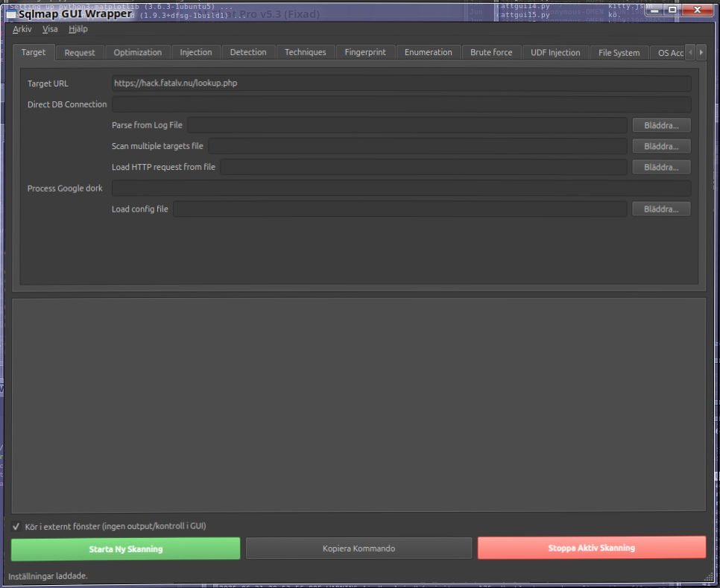Click inside the Target URL field

[400, 83]
